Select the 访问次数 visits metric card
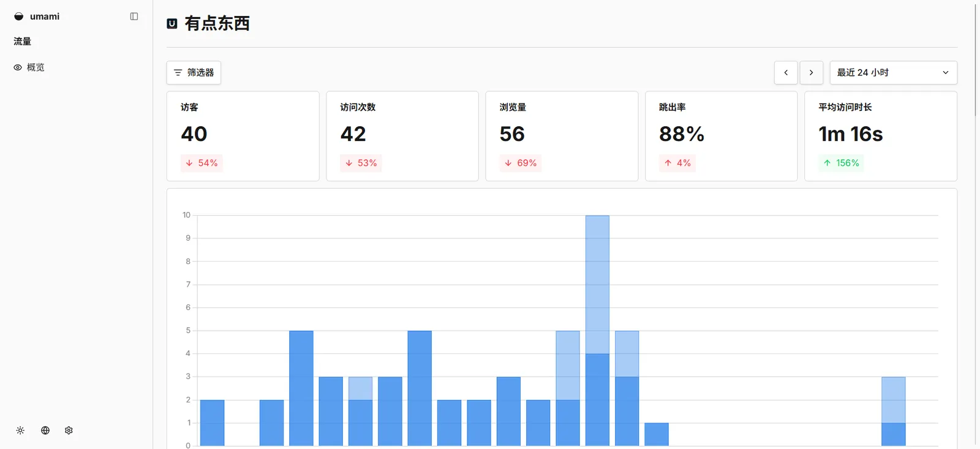Screen dimensions: 980x449 click(x=402, y=136)
